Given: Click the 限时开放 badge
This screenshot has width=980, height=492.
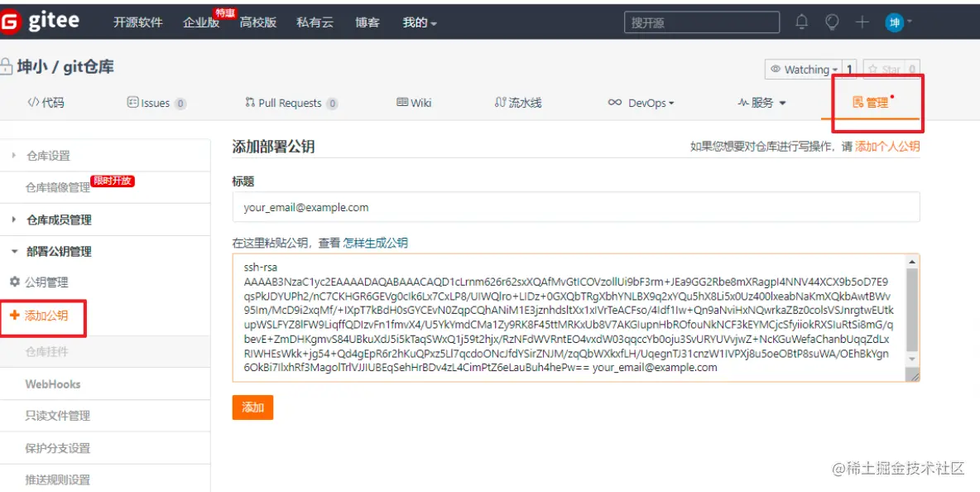Looking at the screenshot, I should click(x=113, y=181).
